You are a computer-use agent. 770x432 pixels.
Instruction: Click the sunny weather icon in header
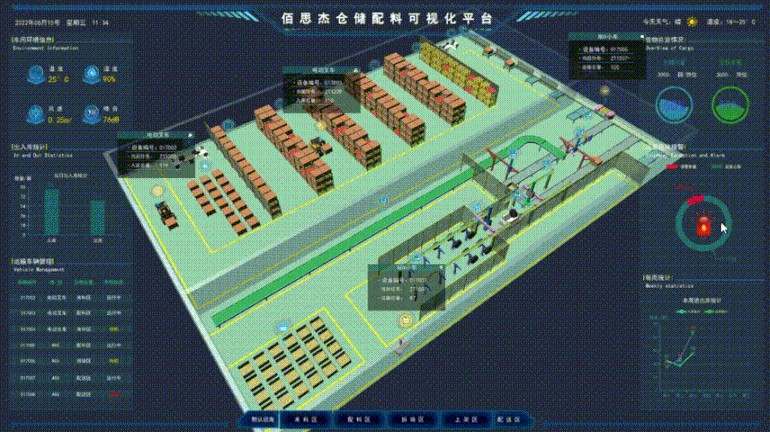coord(692,22)
